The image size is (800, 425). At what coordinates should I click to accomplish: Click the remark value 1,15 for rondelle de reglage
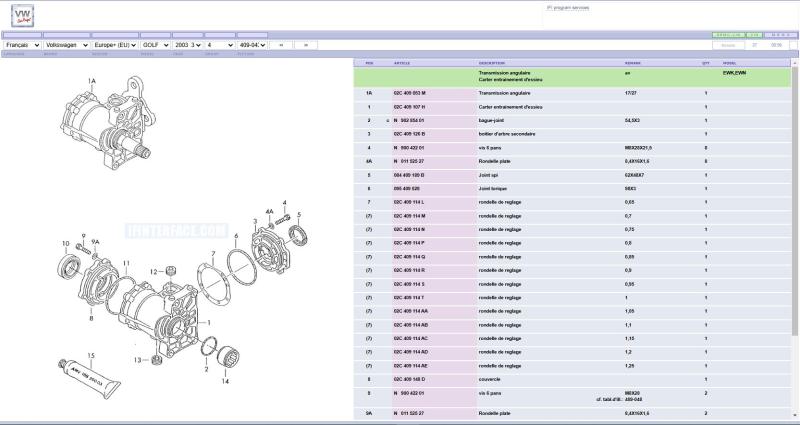pyautogui.click(x=630, y=338)
